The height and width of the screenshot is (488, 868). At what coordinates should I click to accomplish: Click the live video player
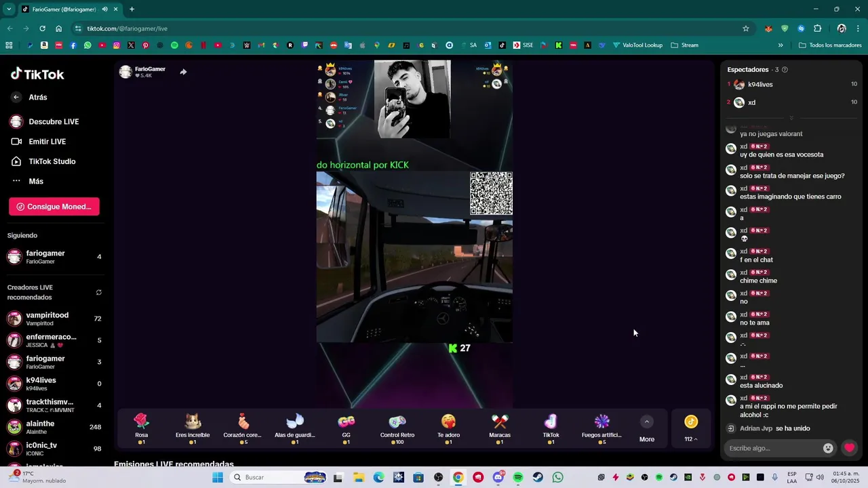(x=414, y=234)
